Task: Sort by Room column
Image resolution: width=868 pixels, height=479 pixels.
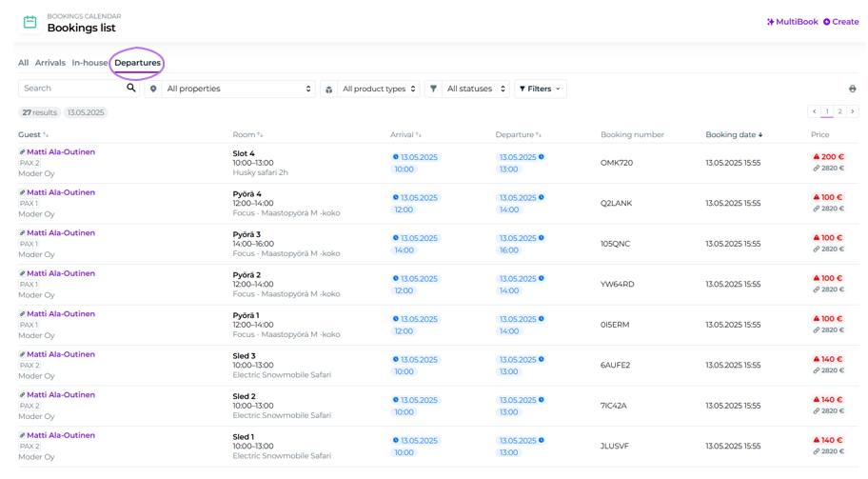Action: tap(247, 134)
